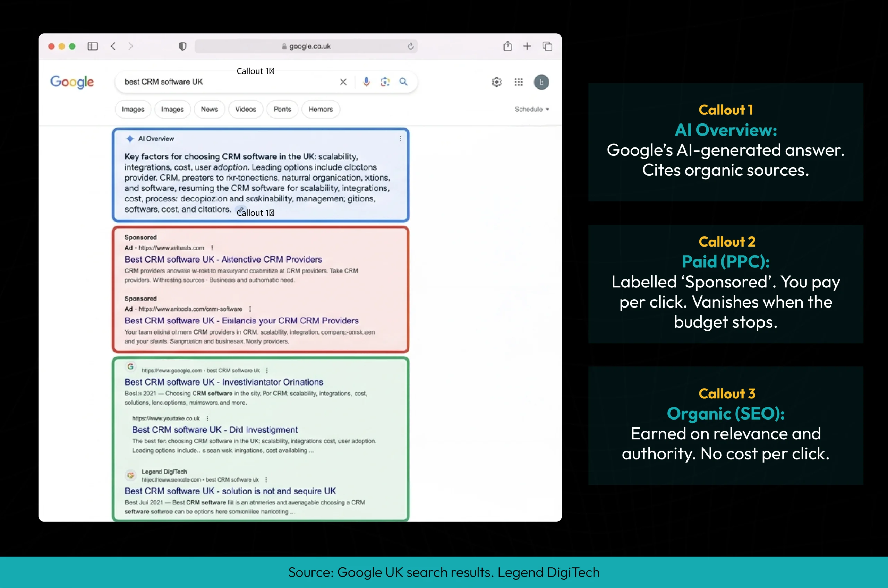Open ad titled Einlancie your CRM Providers
Screen dimensions: 888x588
click(x=242, y=321)
